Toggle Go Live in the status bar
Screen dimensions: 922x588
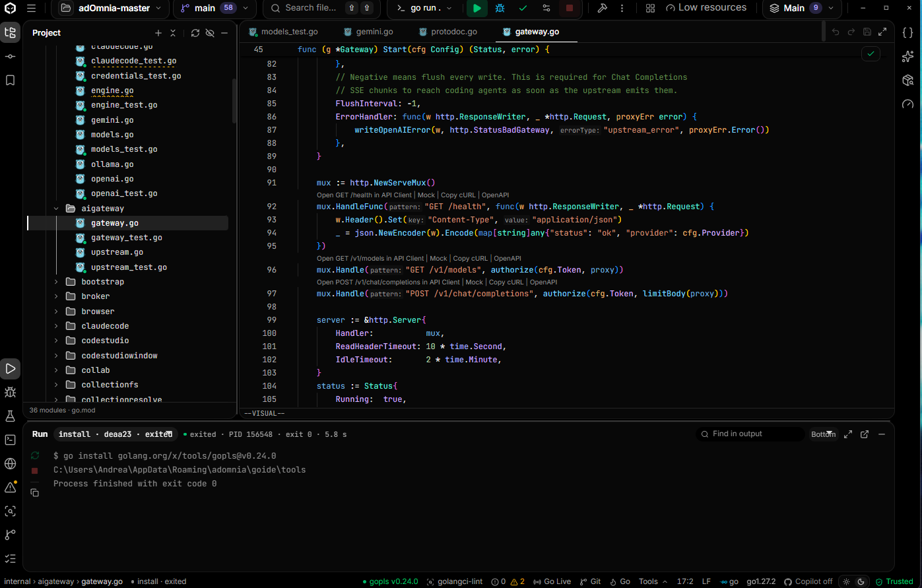pyautogui.click(x=552, y=581)
